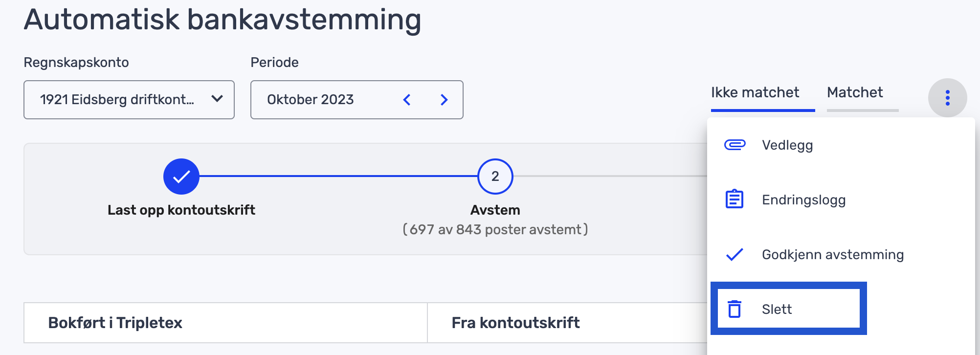
Task: Click Vedlegg in the dropdown menu
Action: pos(787,145)
